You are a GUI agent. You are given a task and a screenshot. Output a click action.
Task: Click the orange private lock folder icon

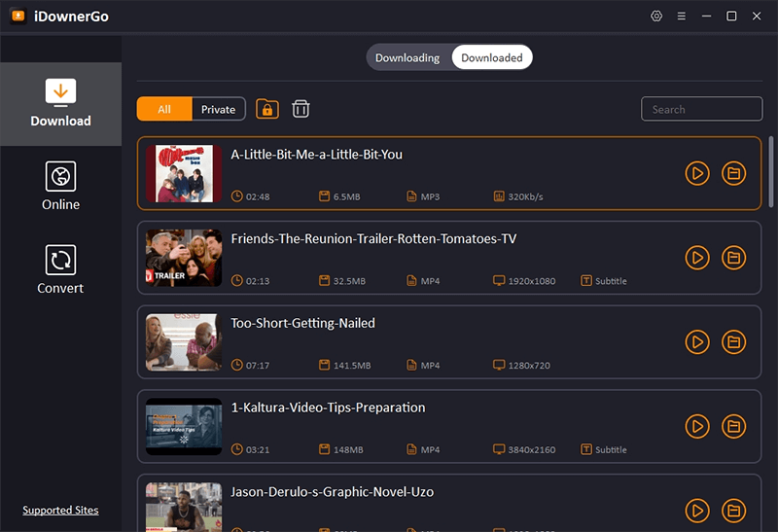tap(266, 109)
